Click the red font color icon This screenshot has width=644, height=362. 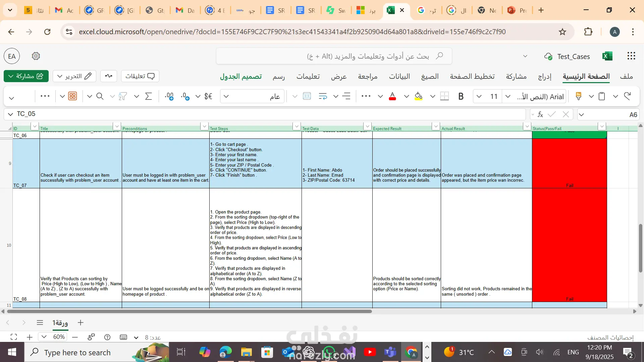392,97
